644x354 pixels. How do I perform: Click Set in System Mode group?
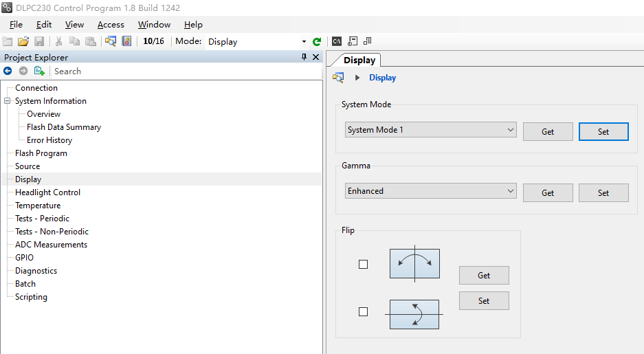click(603, 131)
